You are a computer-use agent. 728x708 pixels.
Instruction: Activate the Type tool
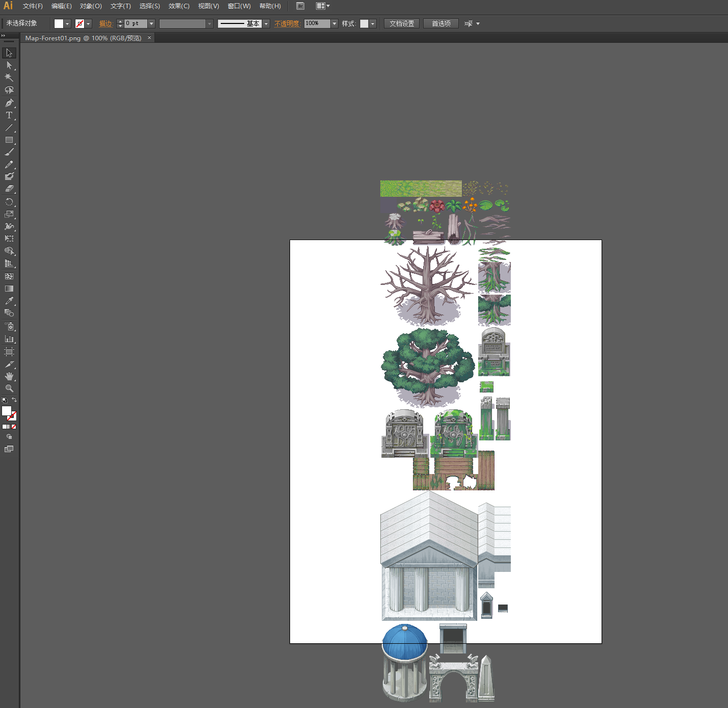(x=9, y=115)
